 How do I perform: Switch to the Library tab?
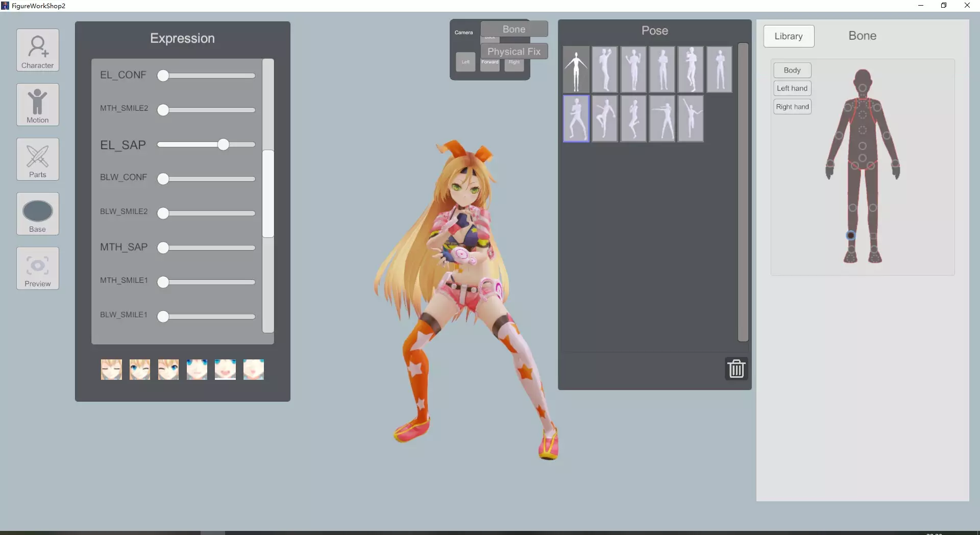click(x=788, y=36)
